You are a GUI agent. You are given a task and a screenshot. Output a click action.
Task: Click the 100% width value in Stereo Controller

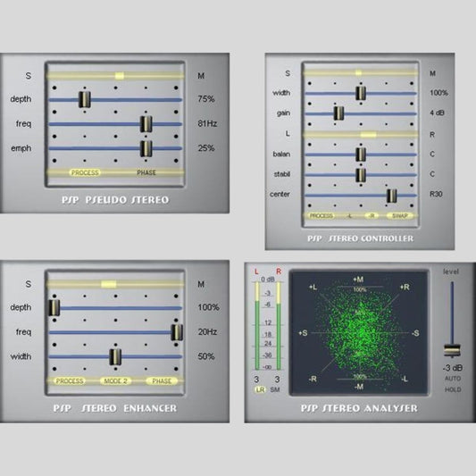pos(438,93)
